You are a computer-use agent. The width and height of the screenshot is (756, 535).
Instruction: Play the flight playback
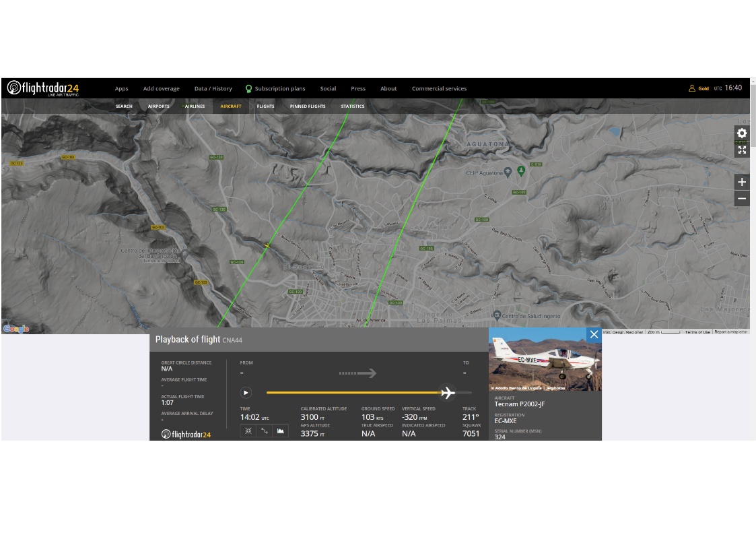[x=246, y=393]
